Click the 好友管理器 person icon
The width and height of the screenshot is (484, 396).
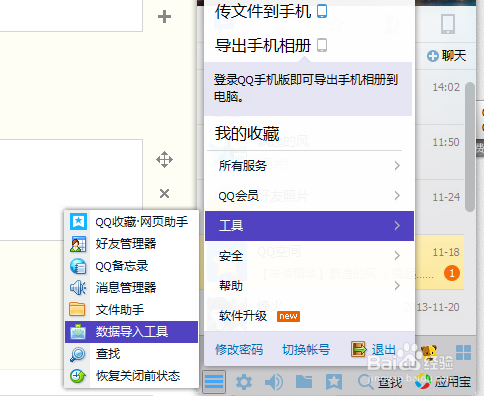click(78, 244)
